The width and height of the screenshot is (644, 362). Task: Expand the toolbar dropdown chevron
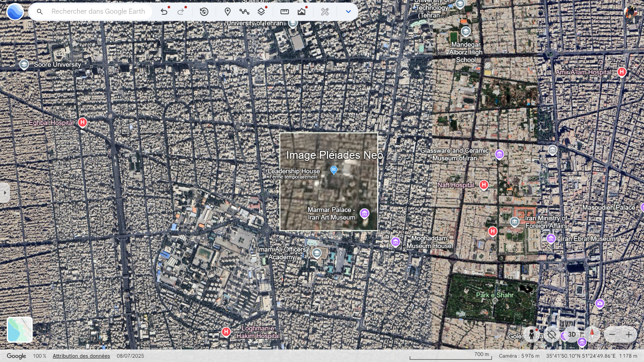coord(348,12)
